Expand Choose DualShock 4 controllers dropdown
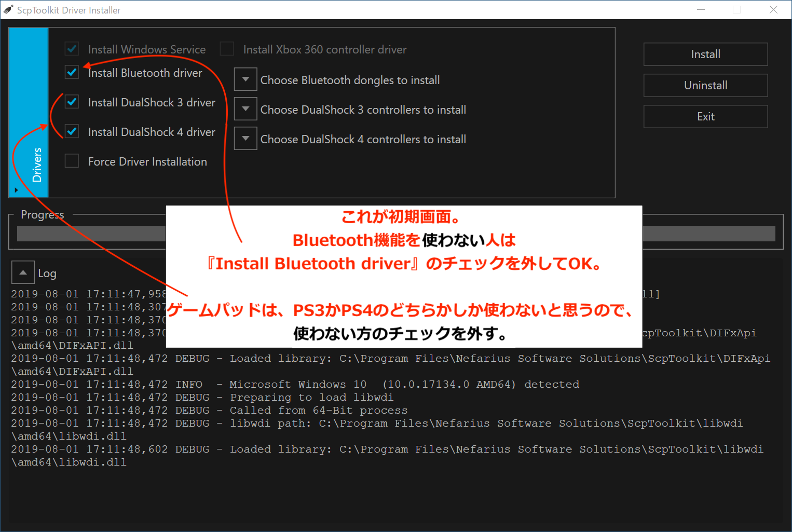This screenshot has height=532, width=792. click(245, 139)
